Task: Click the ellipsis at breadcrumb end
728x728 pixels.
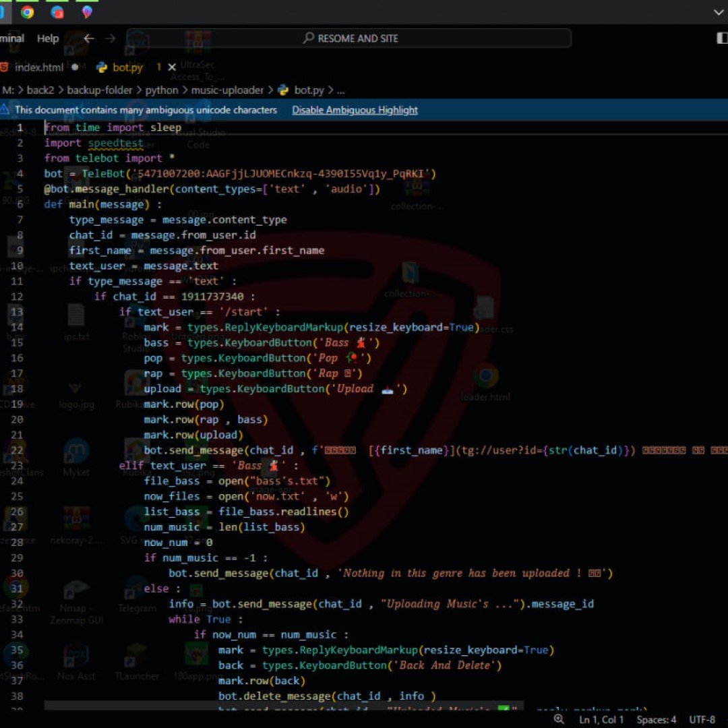Action: pyautogui.click(x=341, y=90)
